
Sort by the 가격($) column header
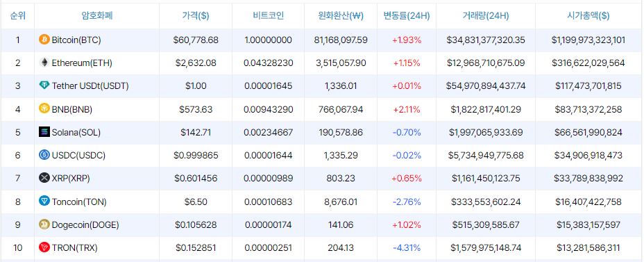(196, 16)
